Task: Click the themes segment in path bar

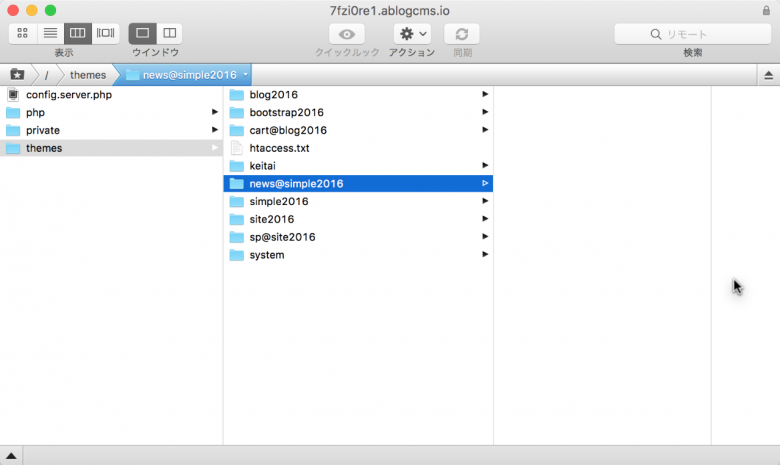Action: click(88, 75)
